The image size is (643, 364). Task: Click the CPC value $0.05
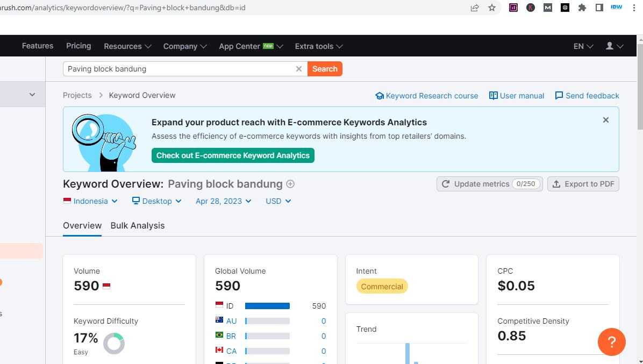516,286
